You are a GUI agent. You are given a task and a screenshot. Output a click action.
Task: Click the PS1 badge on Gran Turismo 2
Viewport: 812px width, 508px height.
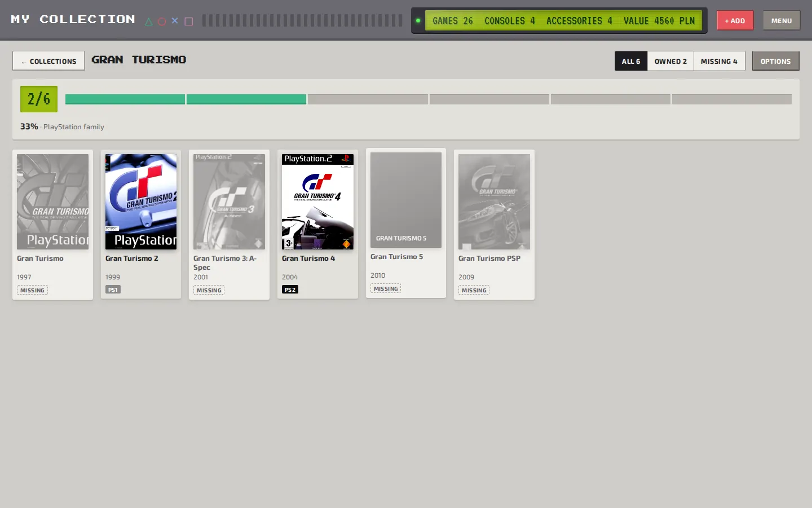pos(113,290)
